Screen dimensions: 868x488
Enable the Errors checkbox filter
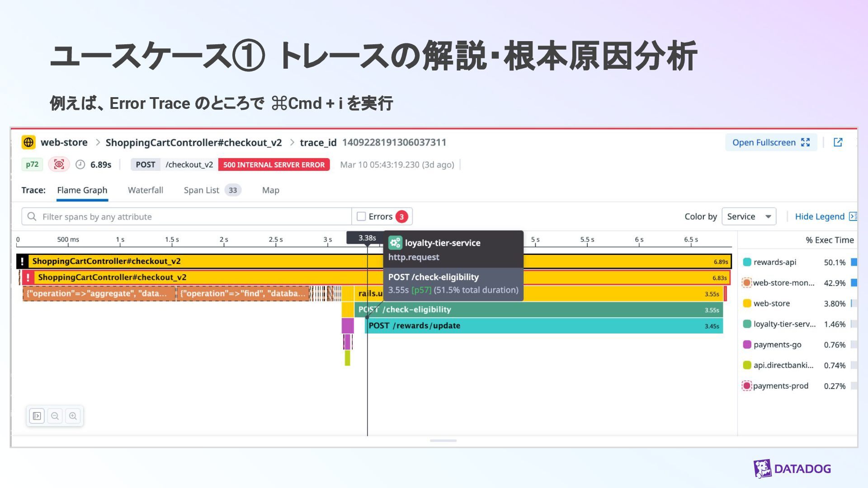click(361, 216)
